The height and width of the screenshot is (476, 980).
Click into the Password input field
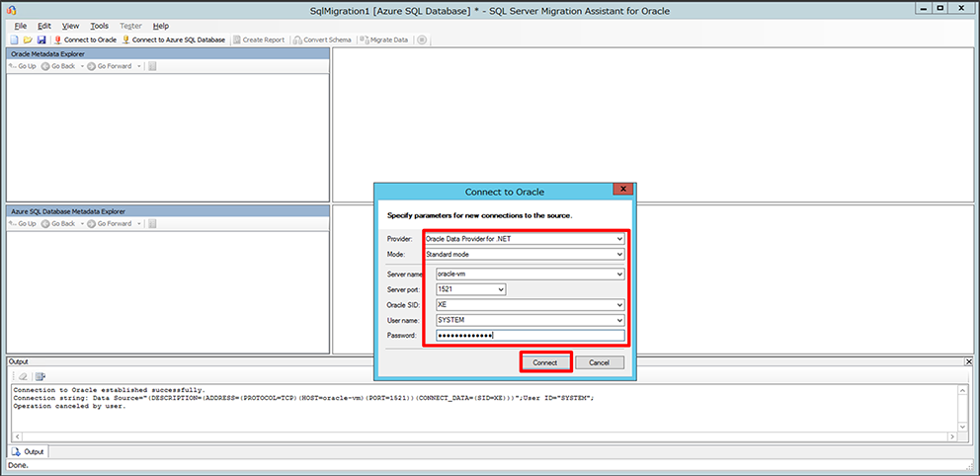530,336
